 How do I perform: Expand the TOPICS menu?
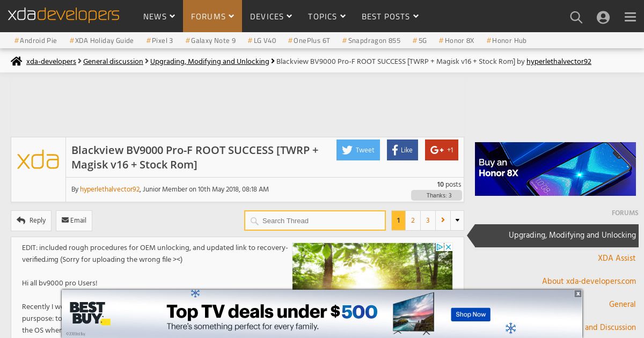(x=327, y=17)
